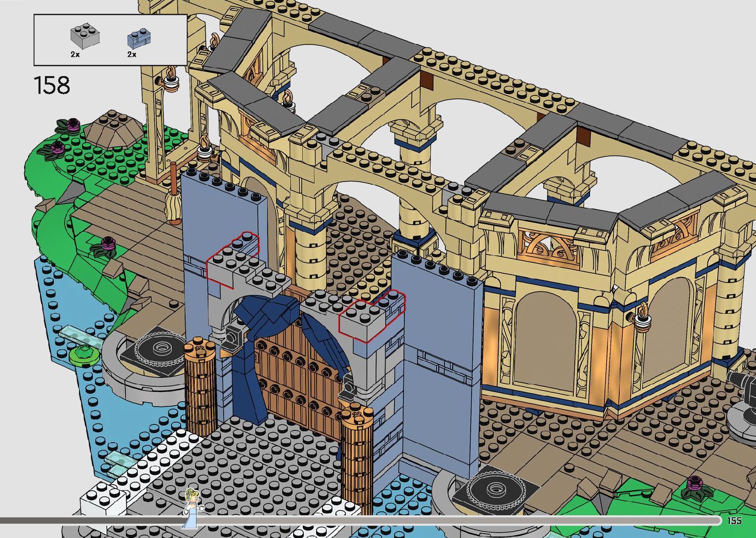Screen dimensions: 756x538
Task: Click the page number 155
Action: point(734,521)
